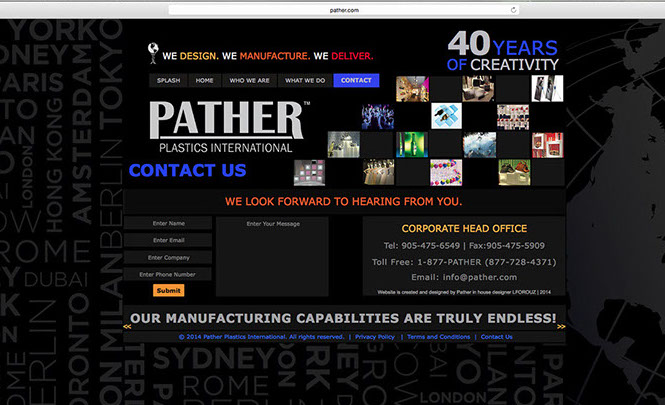
Task: Select the Enter Company input box
Action: pyautogui.click(x=168, y=257)
